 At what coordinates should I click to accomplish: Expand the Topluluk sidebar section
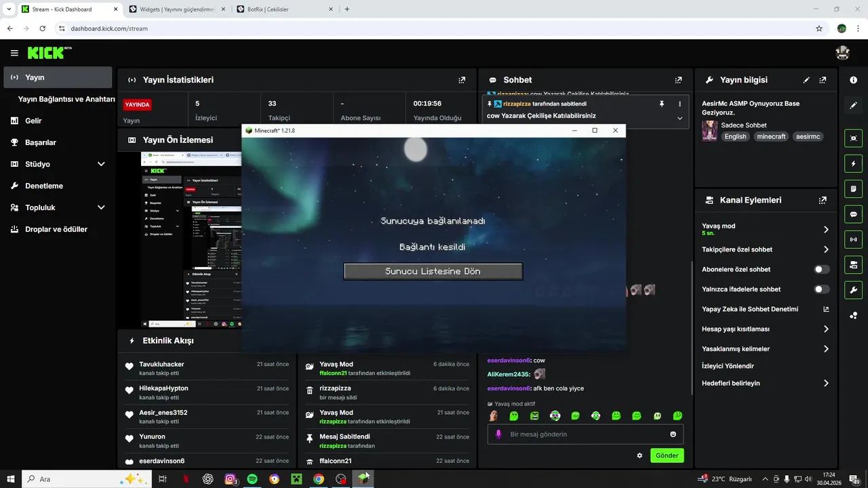[x=101, y=207]
